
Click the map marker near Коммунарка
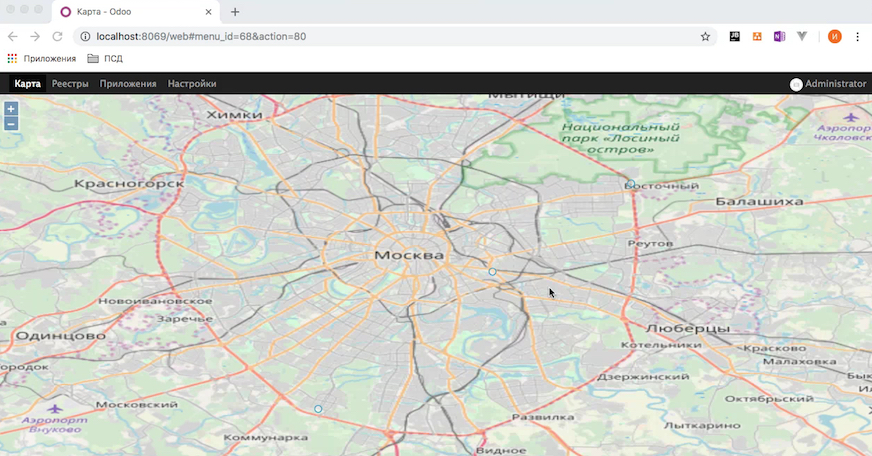[x=318, y=409]
